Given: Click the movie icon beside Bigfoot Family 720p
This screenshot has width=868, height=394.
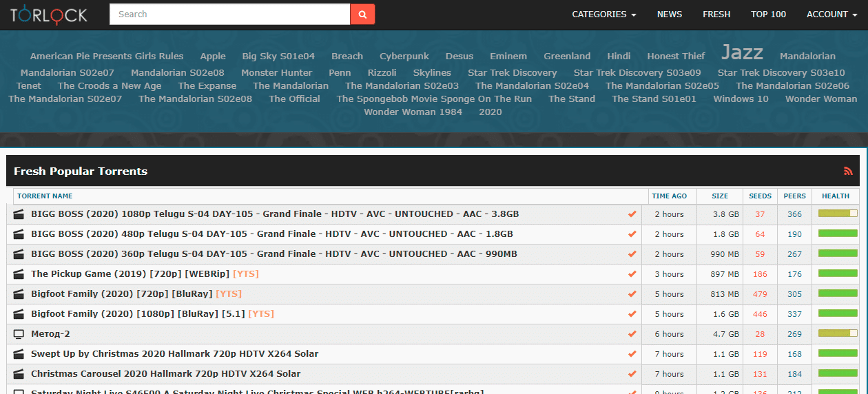Looking at the screenshot, I should pos(19,294).
